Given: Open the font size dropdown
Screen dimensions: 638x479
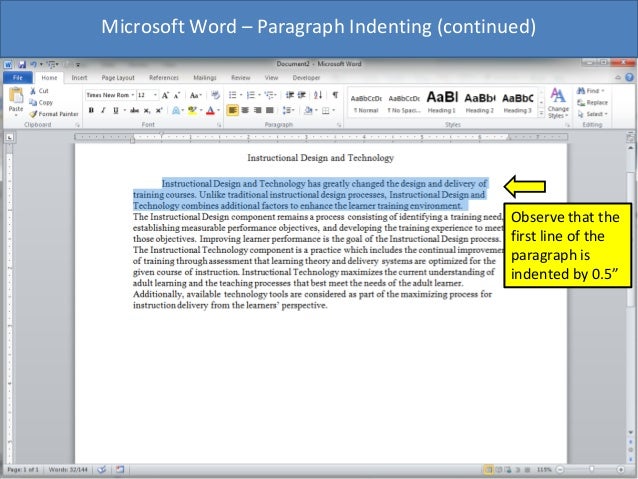Looking at the screenshot, I should click(155, 95).
